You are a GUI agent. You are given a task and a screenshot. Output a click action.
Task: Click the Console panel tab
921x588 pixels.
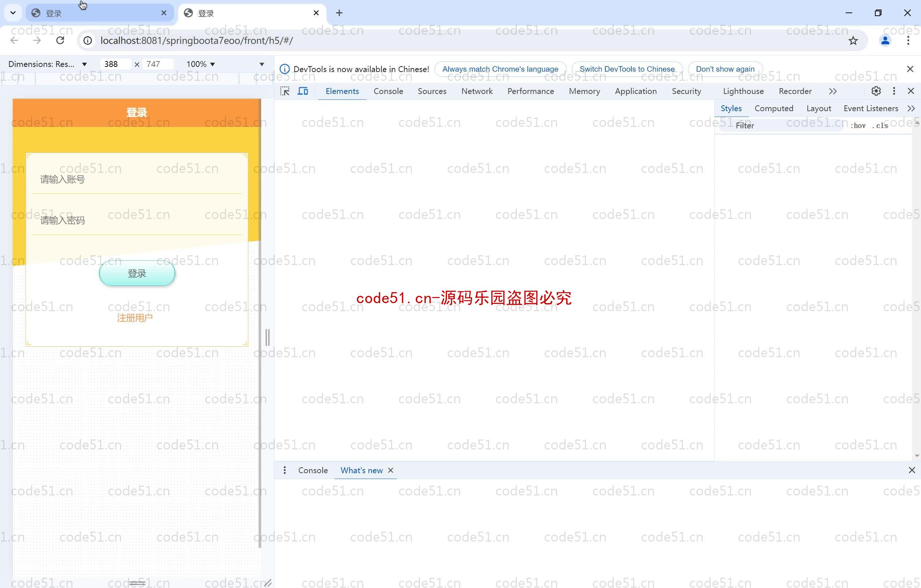388,91
